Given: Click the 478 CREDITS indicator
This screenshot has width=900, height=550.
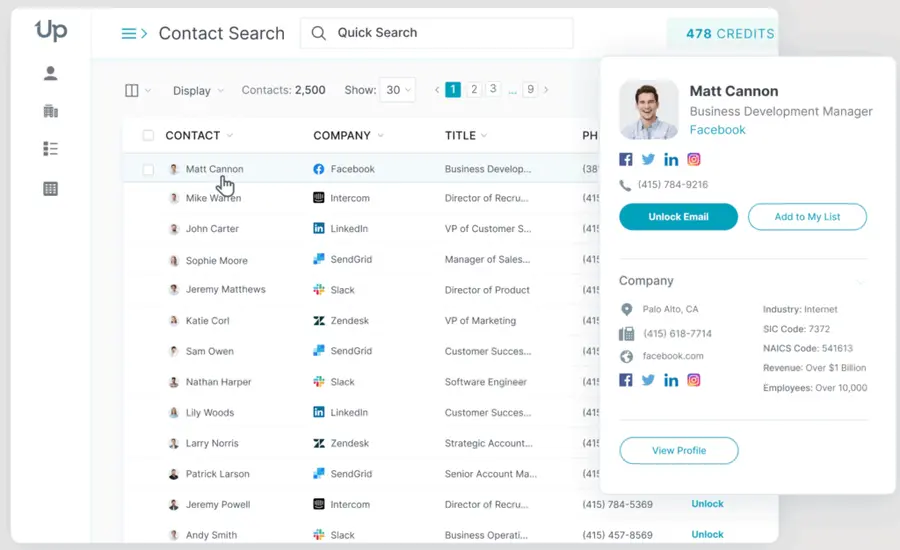Looking at the screenshot, I should click(730, 34).
